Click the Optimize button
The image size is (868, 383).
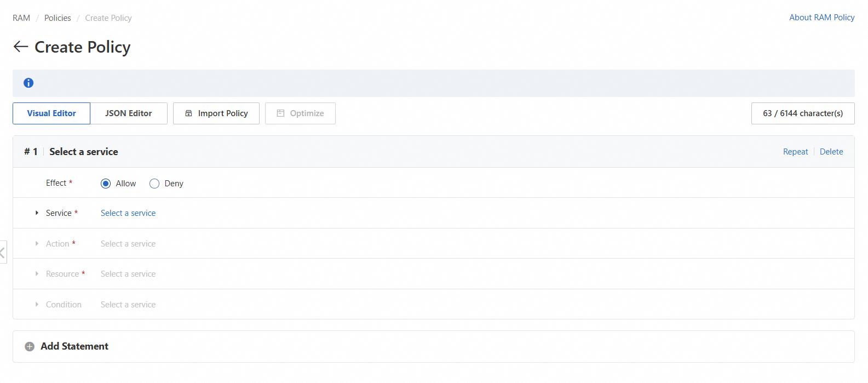coord(300,113)
